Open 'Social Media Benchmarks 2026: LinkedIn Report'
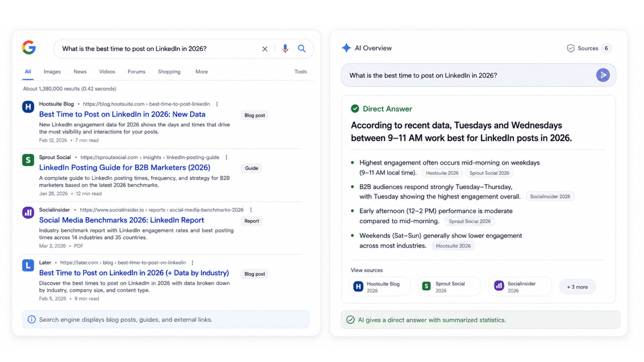This screenshot has height=362, width=644. pyautogui.click(x=121, y=220)
